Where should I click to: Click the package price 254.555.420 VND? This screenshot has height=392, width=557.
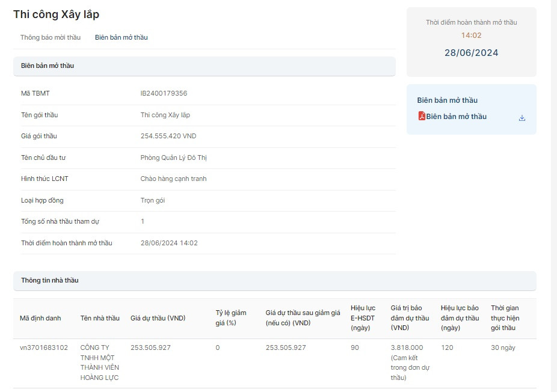168,136
